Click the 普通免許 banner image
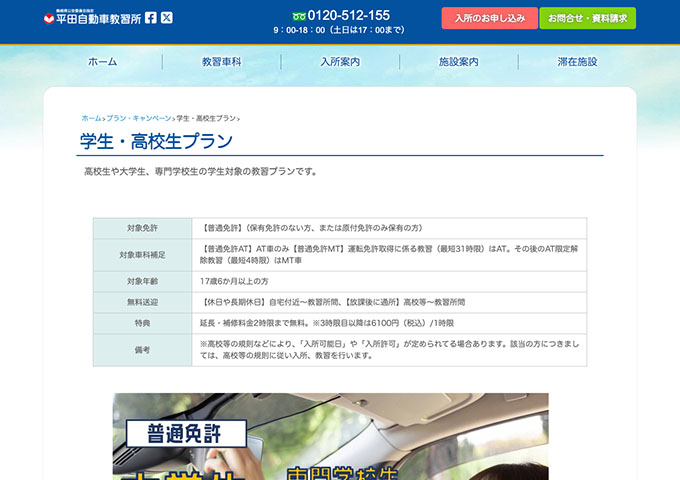The width and height of the screenshot is (680, 480). 330,436
